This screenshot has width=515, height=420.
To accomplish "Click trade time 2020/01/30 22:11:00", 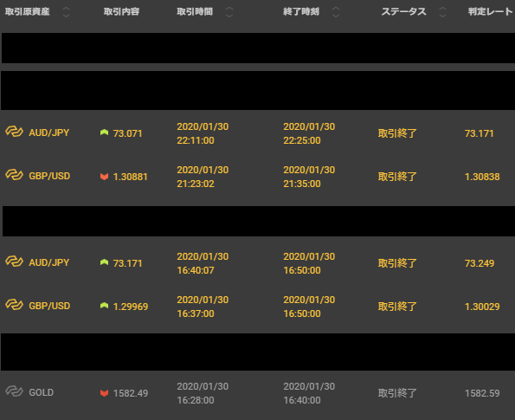I will 203,133.
